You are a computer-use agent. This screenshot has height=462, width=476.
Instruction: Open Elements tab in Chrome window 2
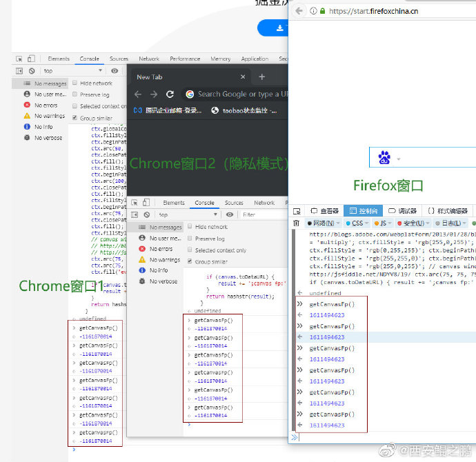pos(174,203)
